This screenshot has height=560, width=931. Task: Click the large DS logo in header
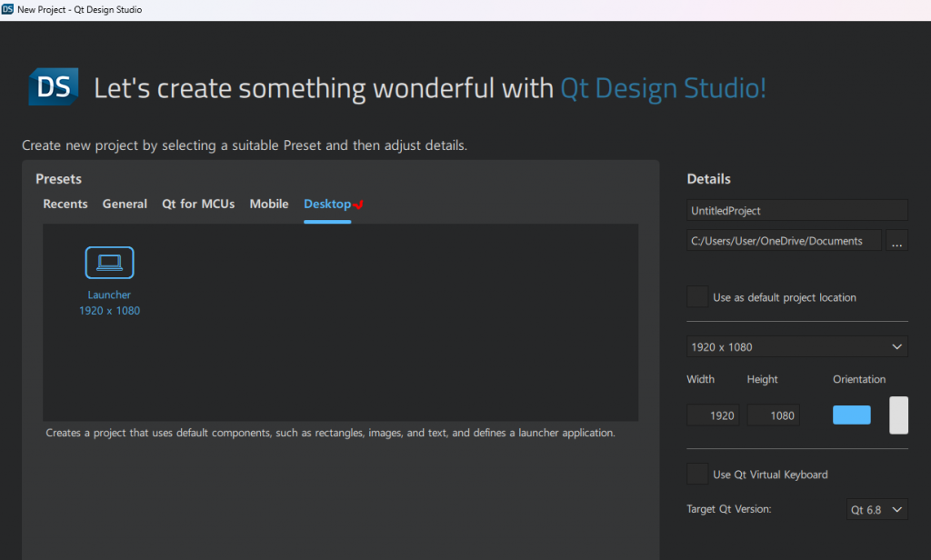click(x=53, y=87)
